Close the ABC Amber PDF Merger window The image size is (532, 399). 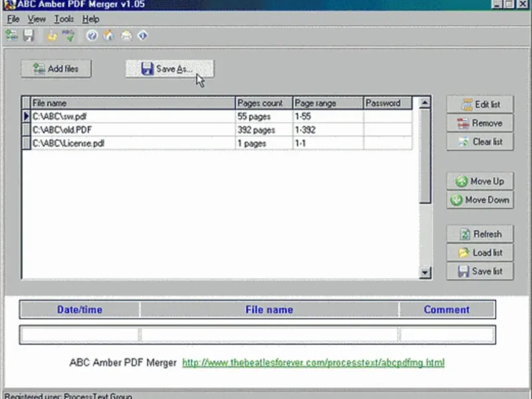523,4
